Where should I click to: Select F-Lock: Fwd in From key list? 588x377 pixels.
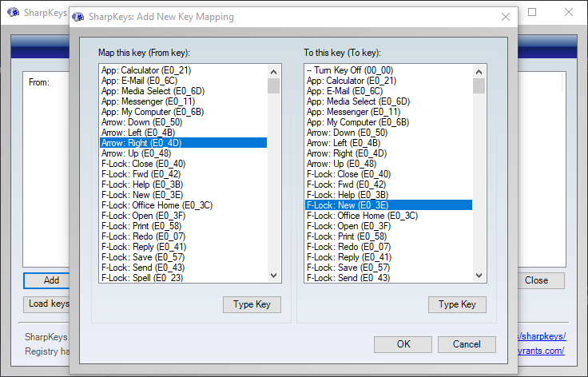point(184,174)
